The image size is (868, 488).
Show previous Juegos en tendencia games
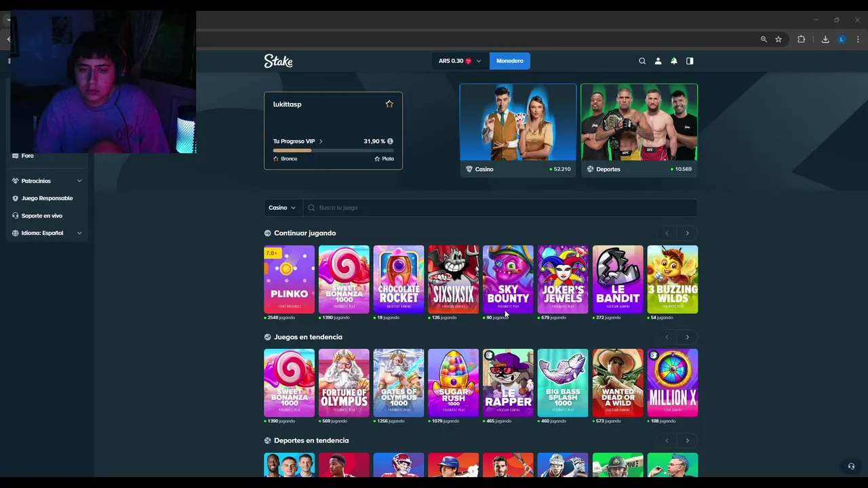667,337
